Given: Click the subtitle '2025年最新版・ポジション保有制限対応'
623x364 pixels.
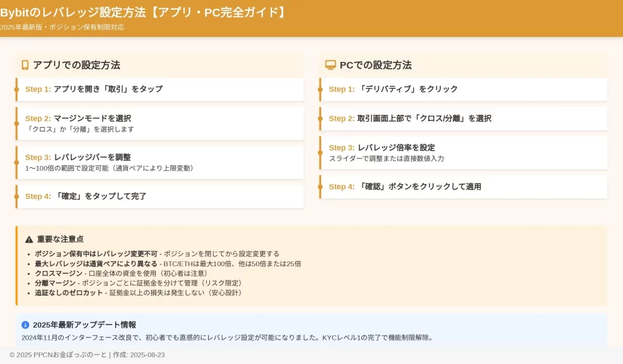Looking at the screenshot, I should coord(62,27).
